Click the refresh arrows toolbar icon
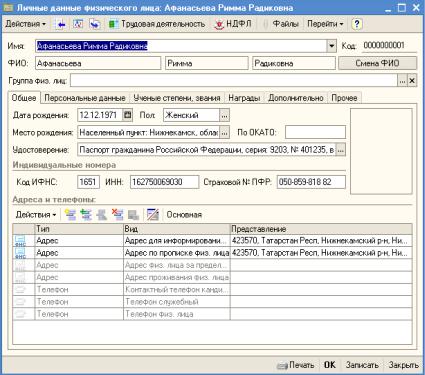Screen dimensions: 425x375 (95, 24)
